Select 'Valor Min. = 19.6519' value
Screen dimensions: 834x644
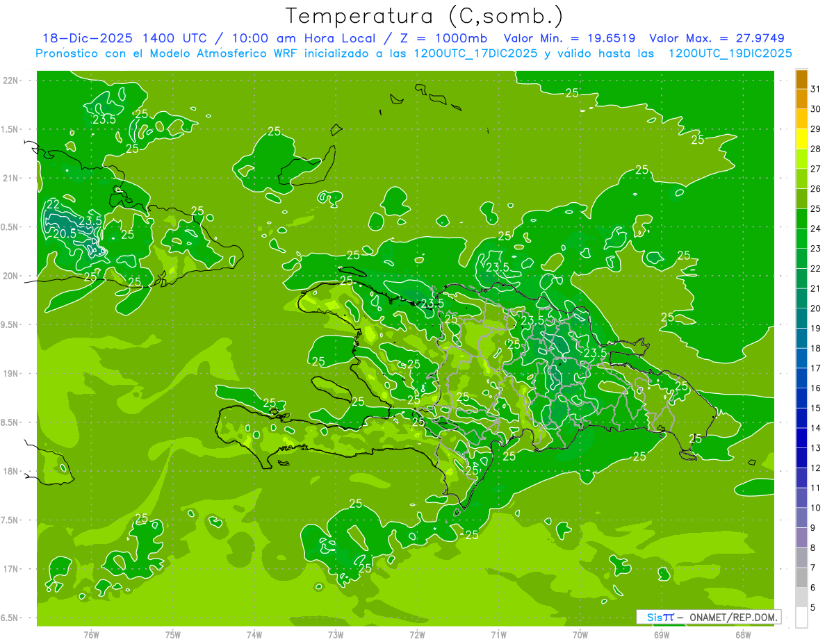570,38
